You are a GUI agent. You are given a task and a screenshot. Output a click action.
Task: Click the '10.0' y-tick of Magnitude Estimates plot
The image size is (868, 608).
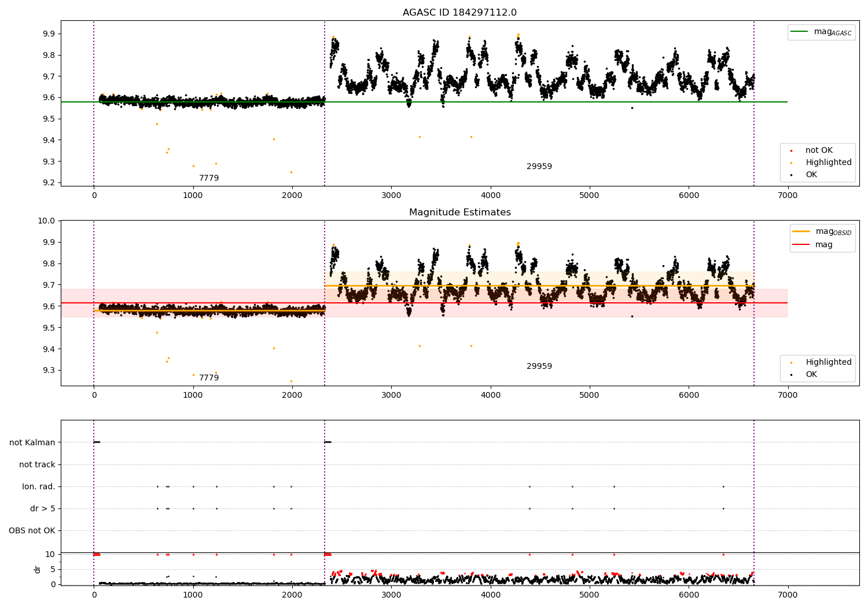47,221
